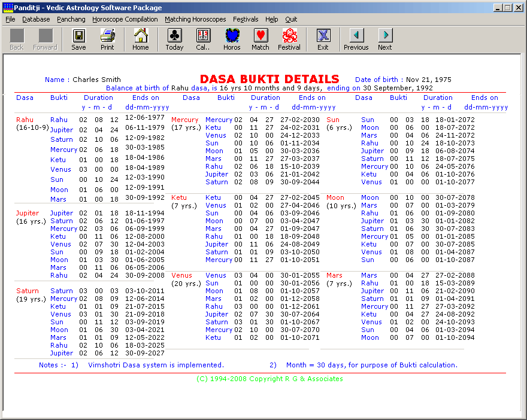Screen dimensions: 527x420
Task: Click the red Saturn dasa label
Action: point(28,291)
